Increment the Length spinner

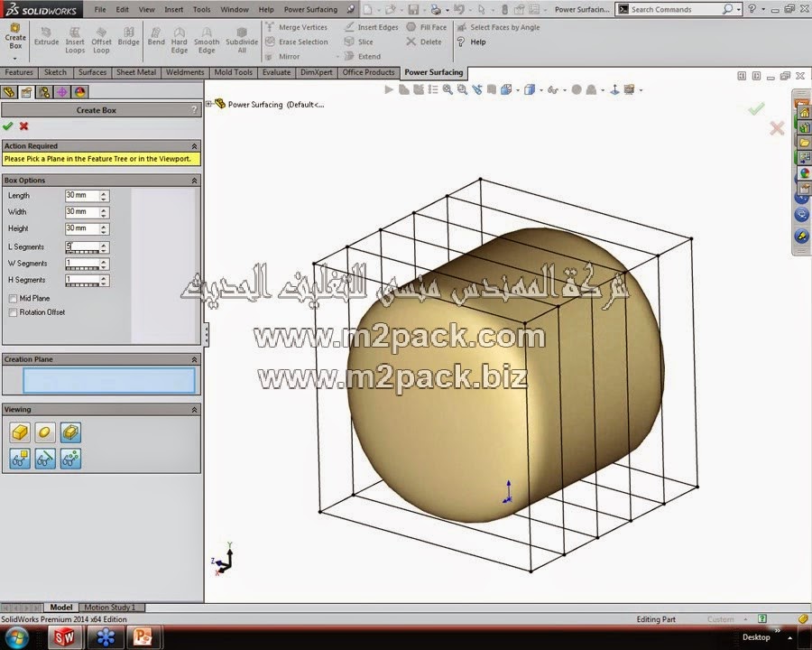(104, 193)
